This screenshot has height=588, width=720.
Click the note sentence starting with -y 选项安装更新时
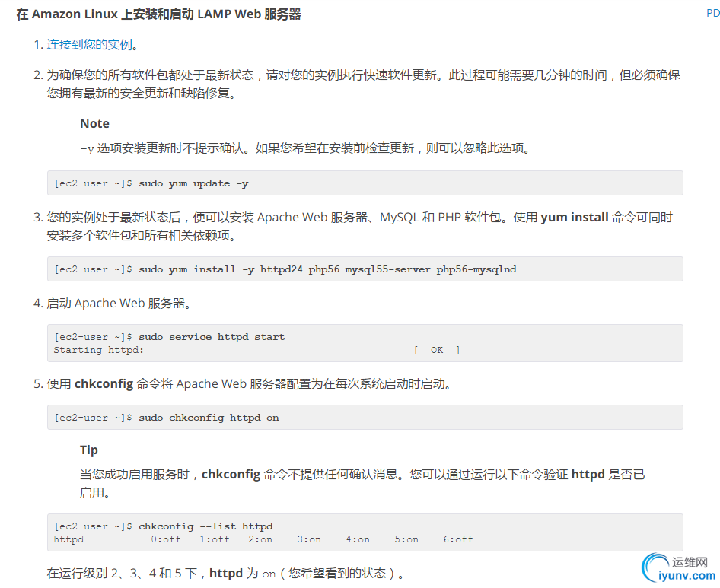pyautogui.click(x=305, y=148)
